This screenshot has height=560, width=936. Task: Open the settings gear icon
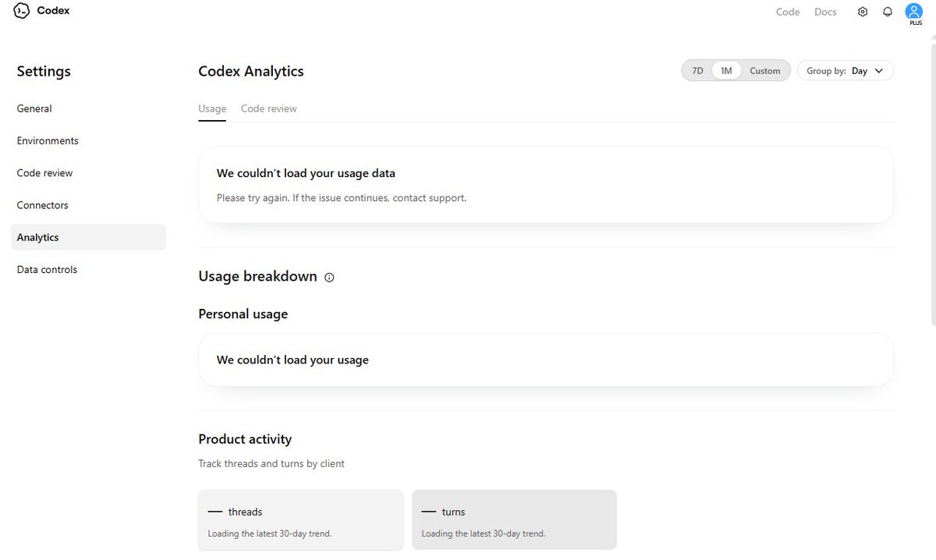coord(863,12)
